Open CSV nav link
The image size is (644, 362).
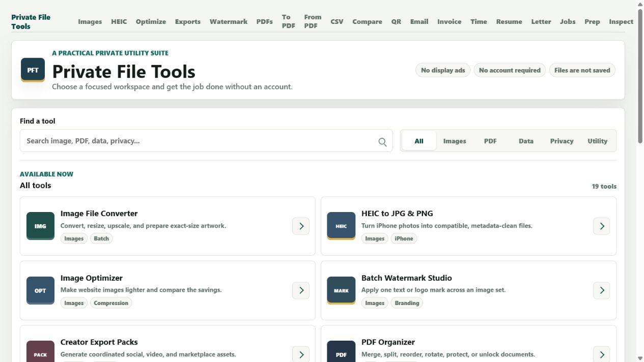[337, 21]
